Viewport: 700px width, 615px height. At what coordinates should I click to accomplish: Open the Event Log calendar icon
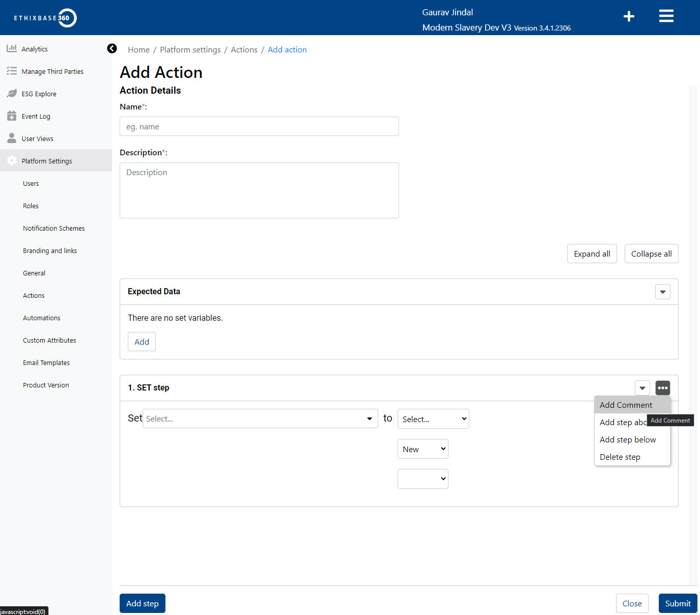coord(12,116)
